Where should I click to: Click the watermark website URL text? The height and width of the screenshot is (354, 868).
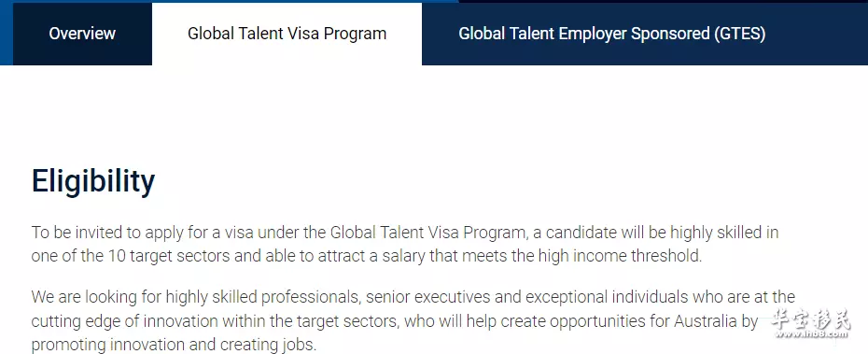[811, 334]
